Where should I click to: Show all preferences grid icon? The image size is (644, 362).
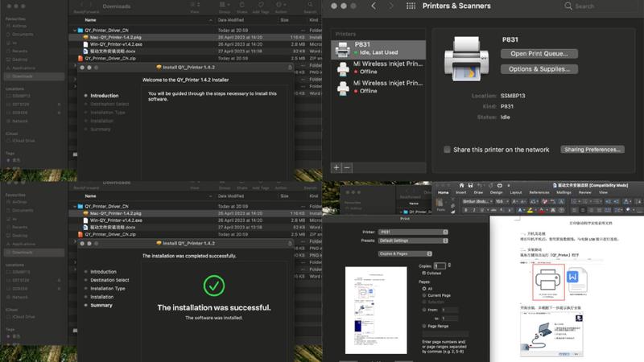[411, 6]
